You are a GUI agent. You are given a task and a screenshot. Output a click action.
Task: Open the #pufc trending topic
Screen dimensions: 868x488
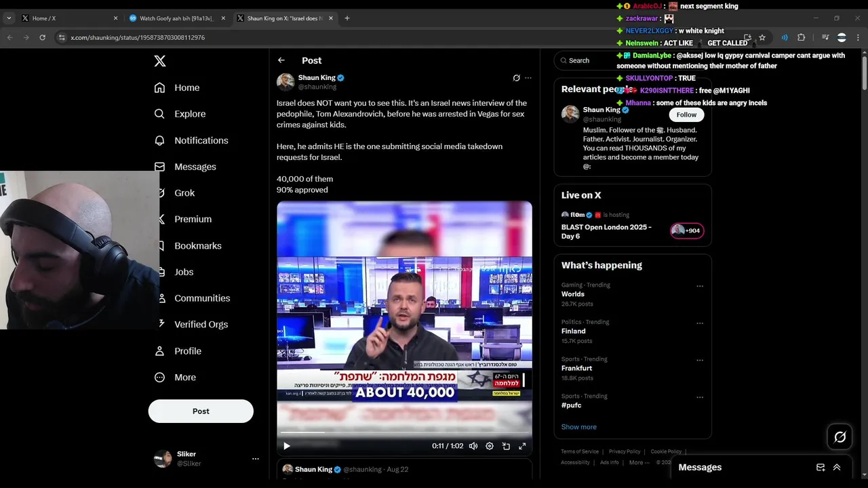(572, 405)
